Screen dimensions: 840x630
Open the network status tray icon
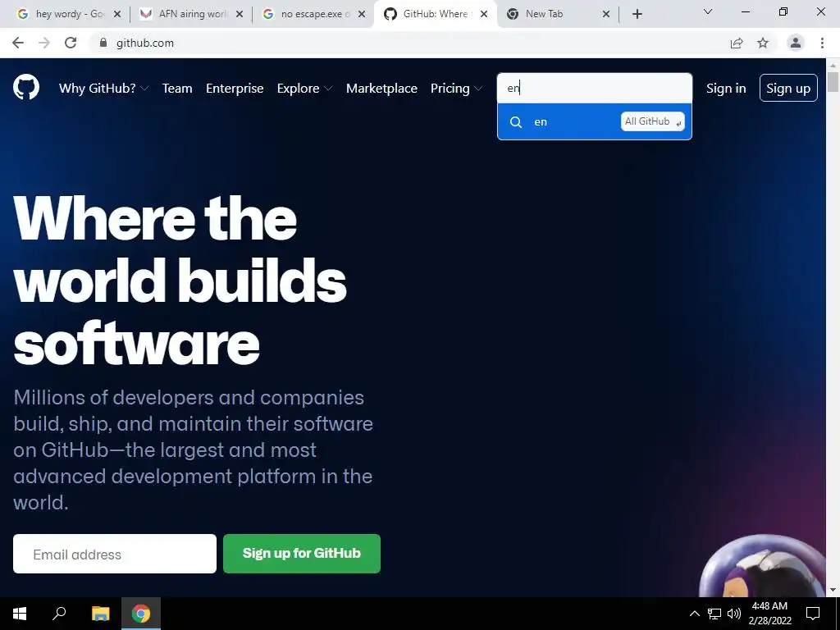tap(714, 614)
